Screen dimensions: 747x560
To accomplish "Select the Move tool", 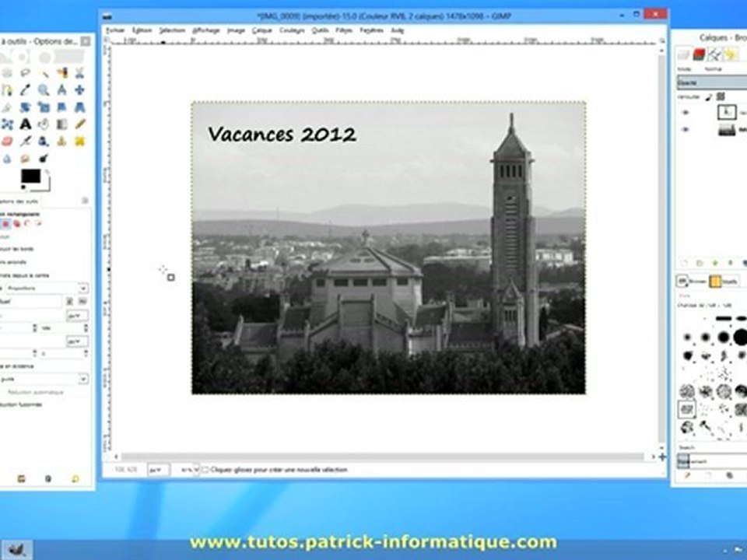I will tap(79, 90).
